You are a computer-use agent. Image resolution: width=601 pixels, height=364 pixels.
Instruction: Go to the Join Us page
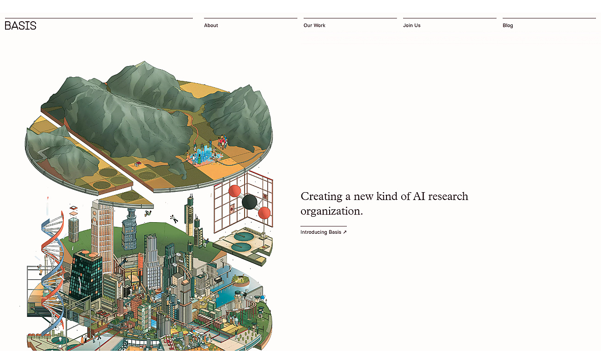pyautogui.click(x=411, y=25)
